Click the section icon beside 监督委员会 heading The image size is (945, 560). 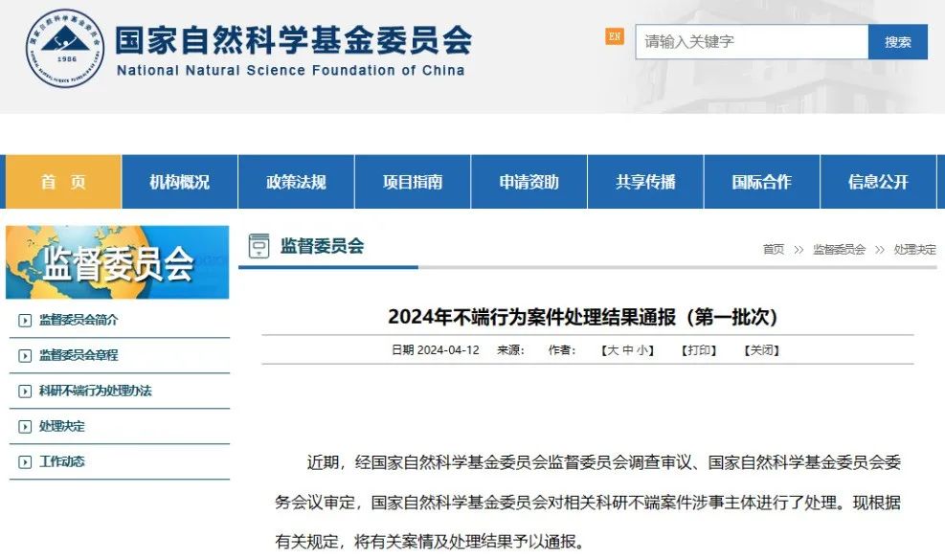(259, 246)
